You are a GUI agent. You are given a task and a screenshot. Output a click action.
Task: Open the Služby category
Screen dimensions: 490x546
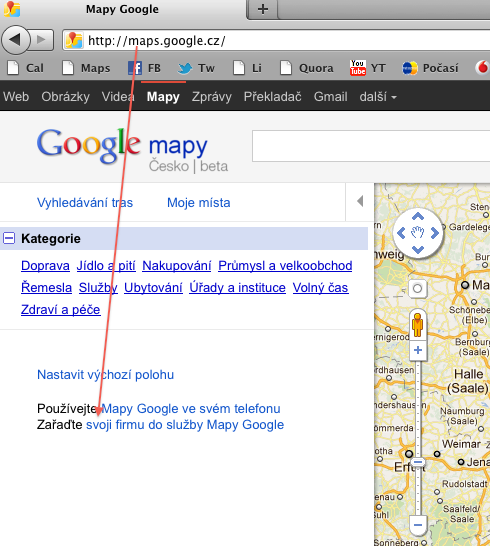tap(98, 288)
